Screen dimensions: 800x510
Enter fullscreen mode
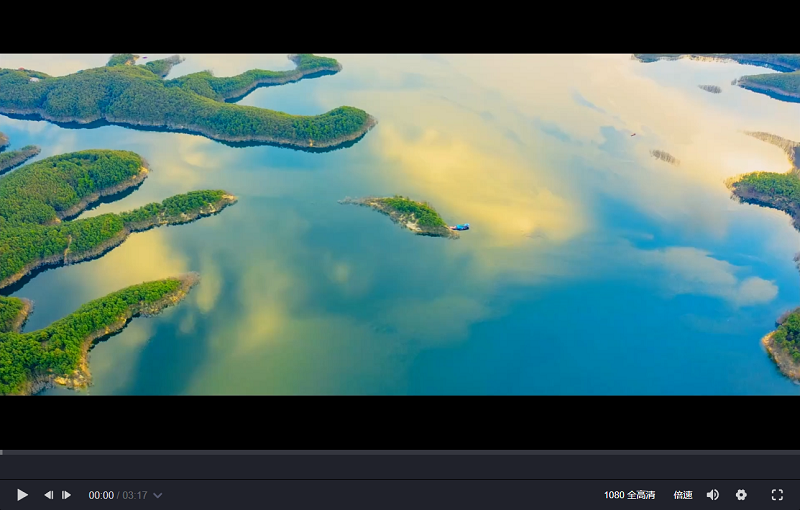(x=777, y=495)
